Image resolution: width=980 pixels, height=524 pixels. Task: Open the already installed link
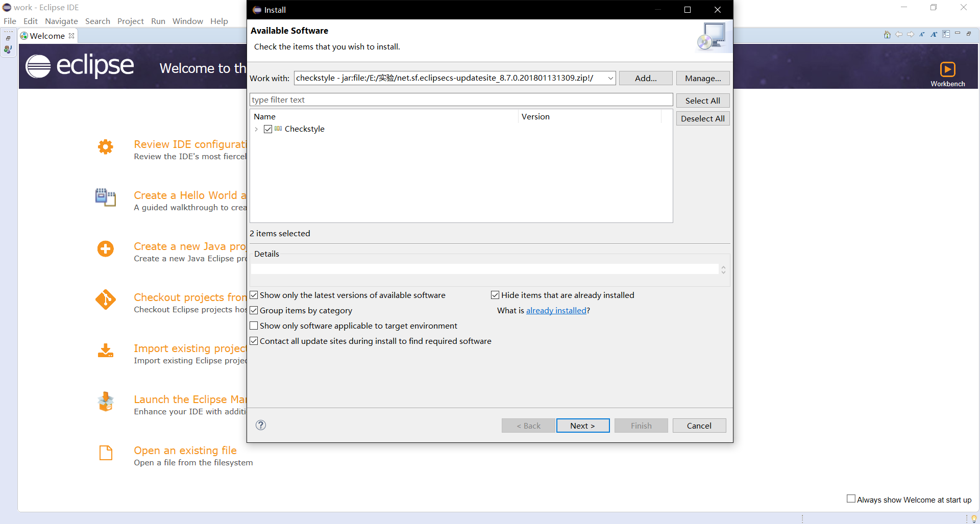pyautogui.click(x=556, y=310)
